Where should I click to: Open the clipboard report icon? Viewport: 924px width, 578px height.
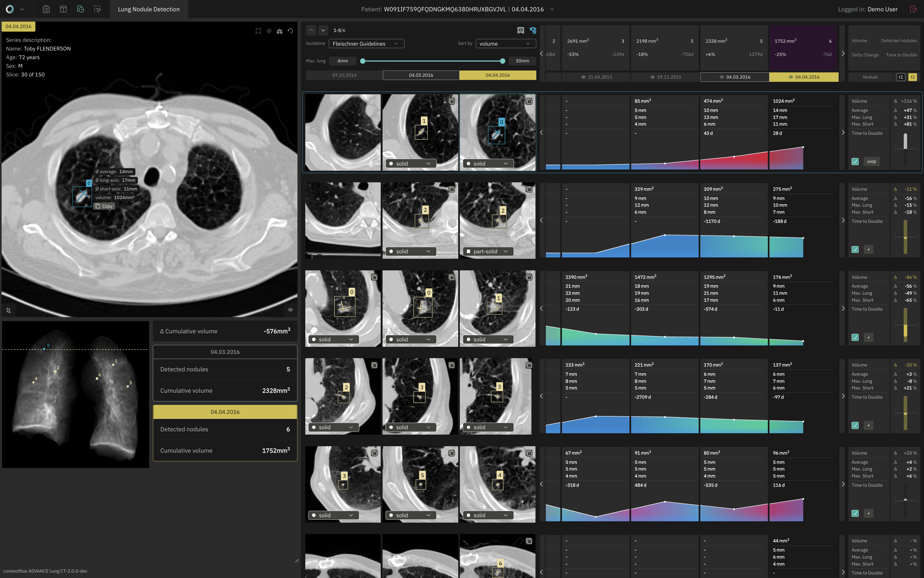click(x=46, y=9)
